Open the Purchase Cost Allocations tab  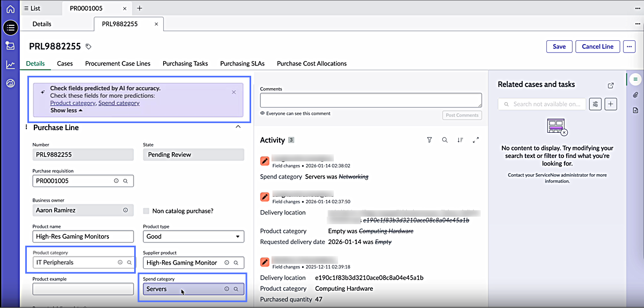312,63
